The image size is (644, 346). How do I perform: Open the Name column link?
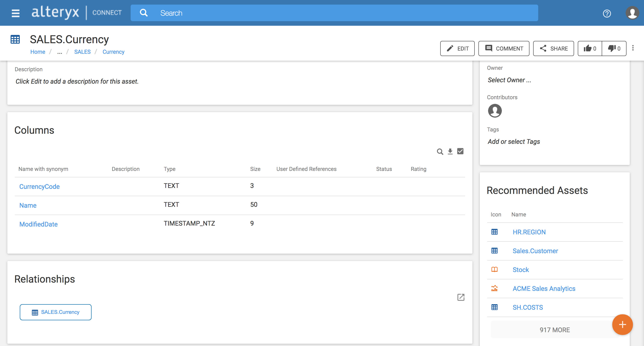point(28,205)
